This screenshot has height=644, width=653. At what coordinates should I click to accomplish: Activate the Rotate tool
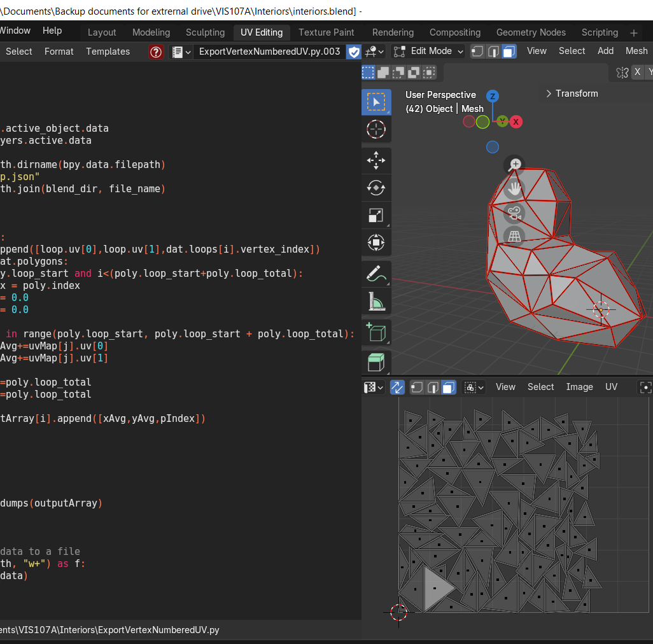[x=376, y=188]
